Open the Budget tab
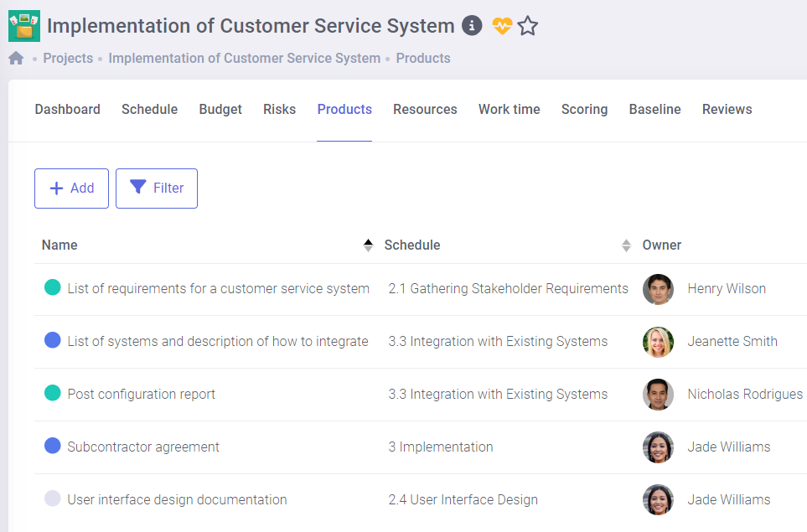Screen dimensions: 807x532 (x=220, y=110)
